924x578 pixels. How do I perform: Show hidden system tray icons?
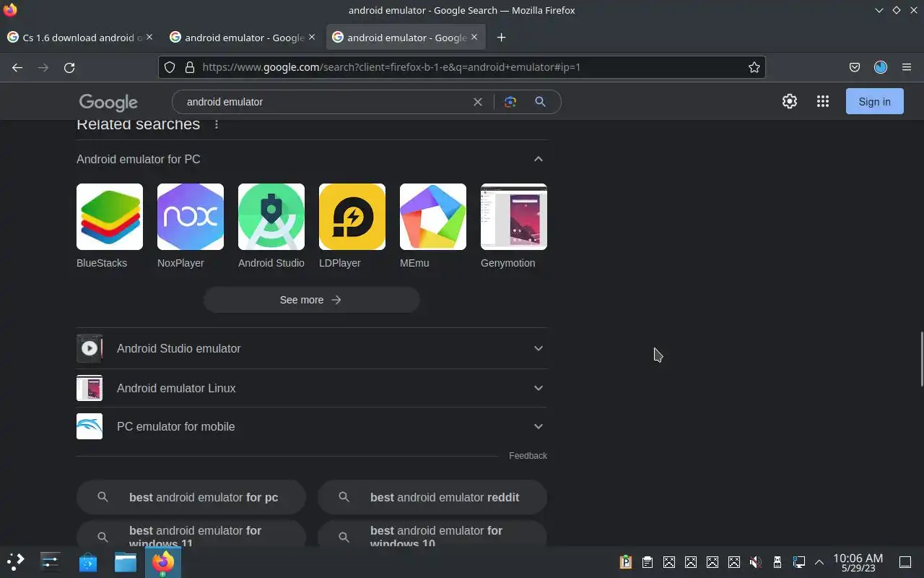point(819,562)
